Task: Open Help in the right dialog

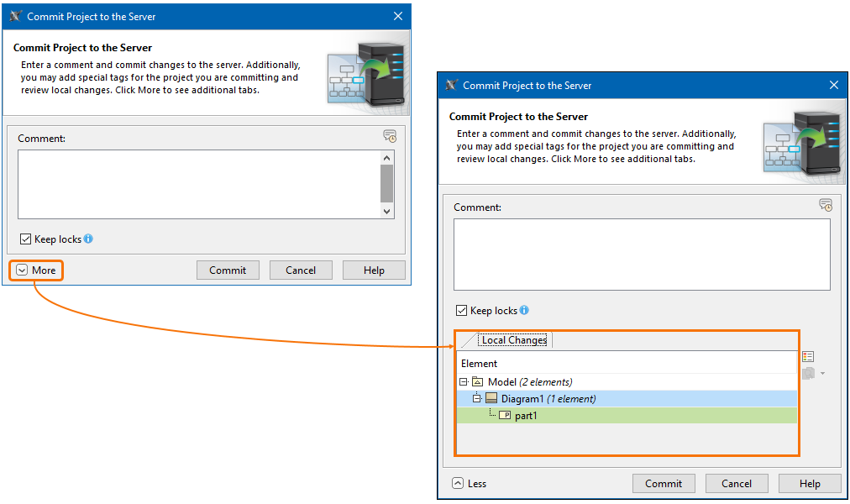Action: 810,483
